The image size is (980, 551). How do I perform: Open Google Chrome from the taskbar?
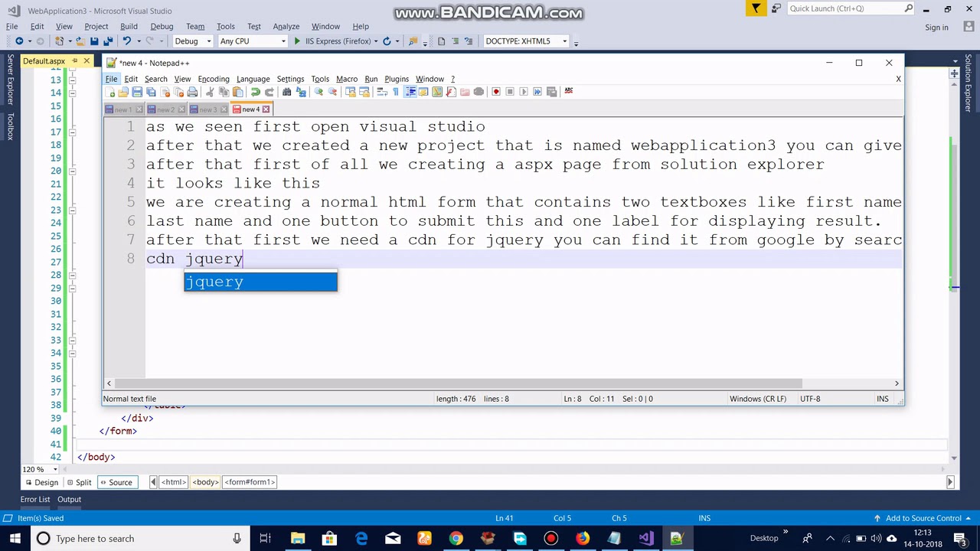pyautogui.click(x=456, y=539)
